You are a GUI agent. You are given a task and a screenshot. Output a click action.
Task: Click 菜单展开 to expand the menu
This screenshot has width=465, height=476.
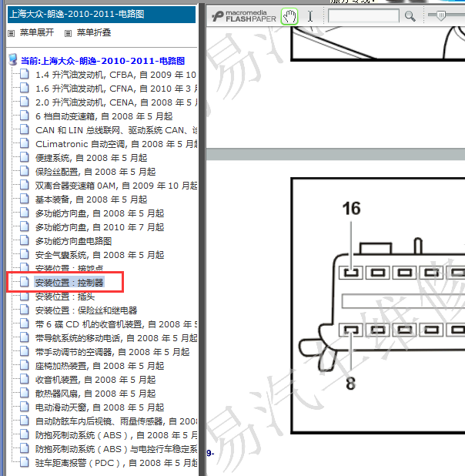pos(37,32)
